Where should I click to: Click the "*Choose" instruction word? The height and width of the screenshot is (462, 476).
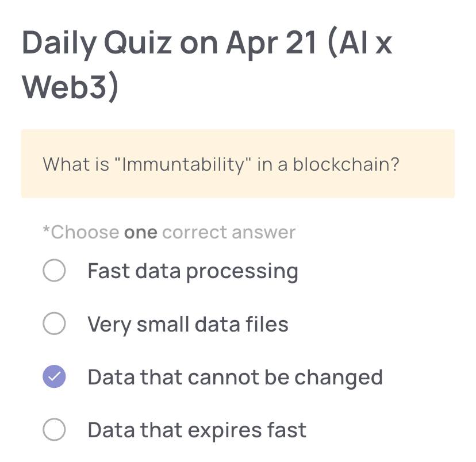click(x=81, y=232)
